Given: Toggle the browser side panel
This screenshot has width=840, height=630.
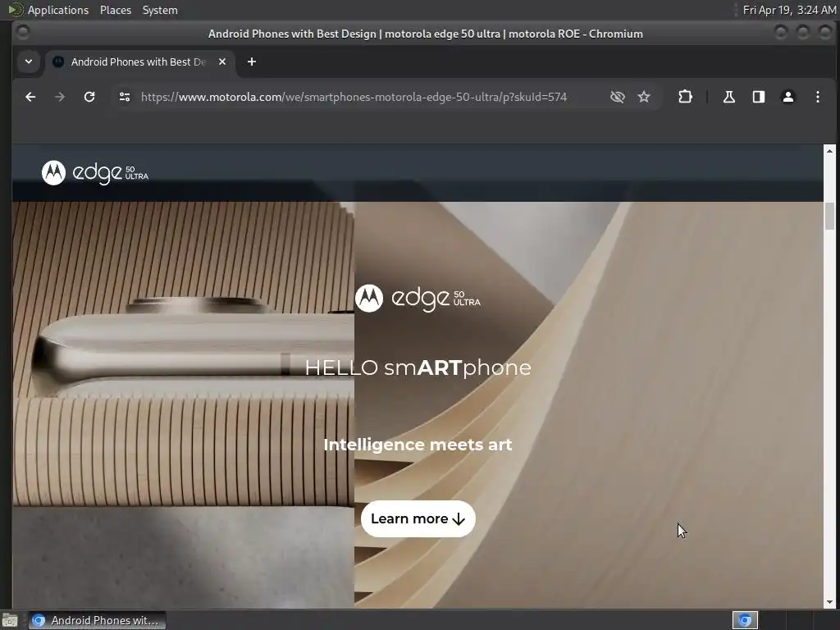Looking at the screenshot, I should click(759, 97).
